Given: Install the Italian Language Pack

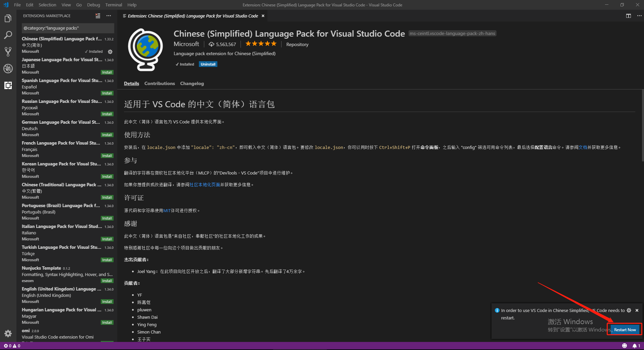Looking at the screenshot, I should point(107,239).
